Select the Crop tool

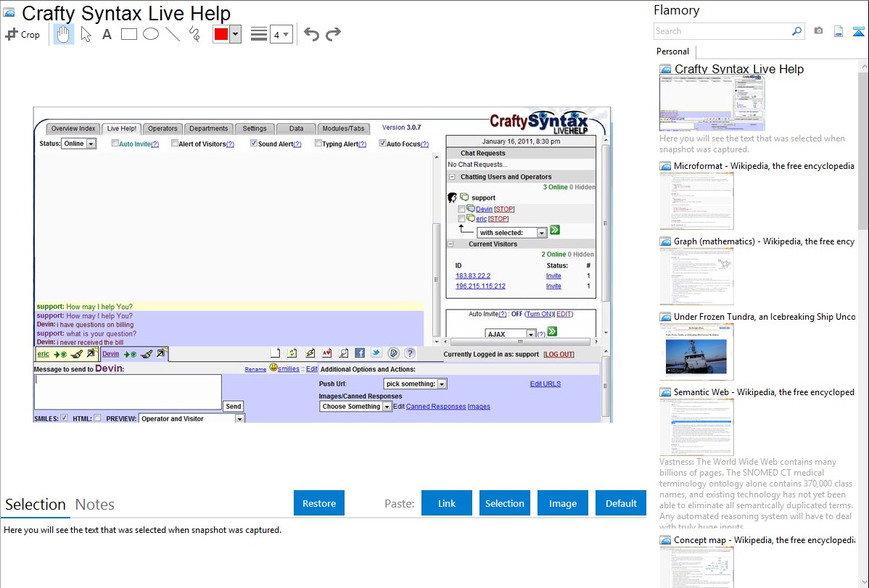click(22, 34)
